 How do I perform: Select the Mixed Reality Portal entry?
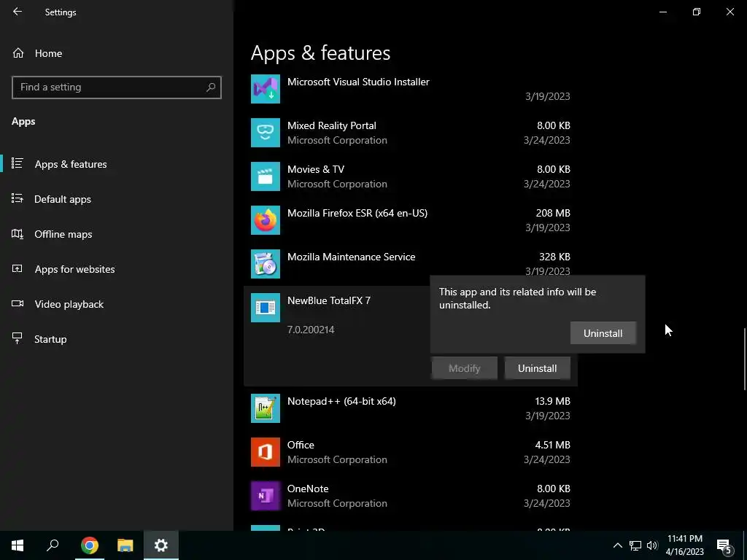[x=410, y=133]
